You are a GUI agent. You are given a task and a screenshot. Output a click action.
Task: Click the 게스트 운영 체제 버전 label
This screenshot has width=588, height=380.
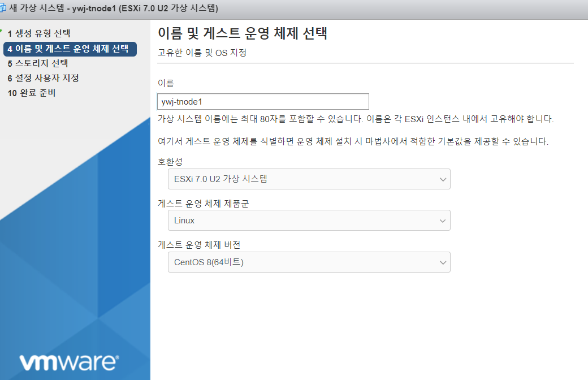click(199, 245)
